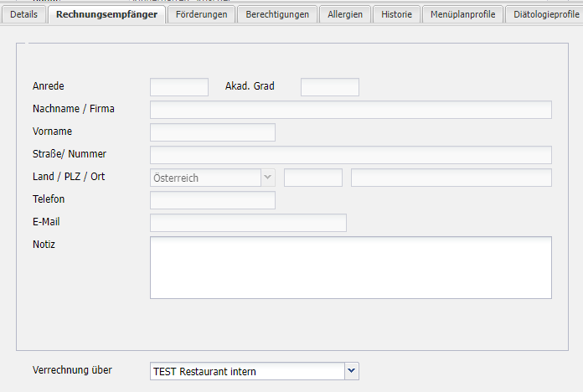Viewport: 583px width, 392px height.
Task: Select the Ort field right of PLZ
Action: [451, 178]
